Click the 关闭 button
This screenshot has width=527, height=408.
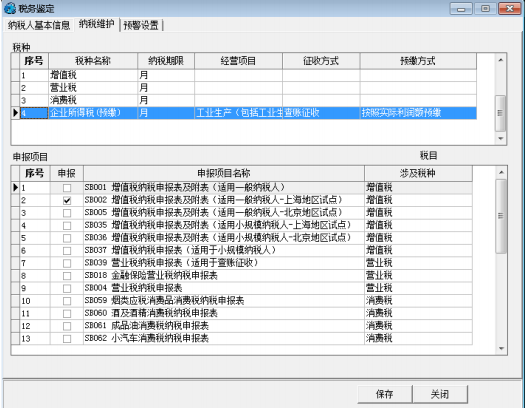(x=440, y=394)
